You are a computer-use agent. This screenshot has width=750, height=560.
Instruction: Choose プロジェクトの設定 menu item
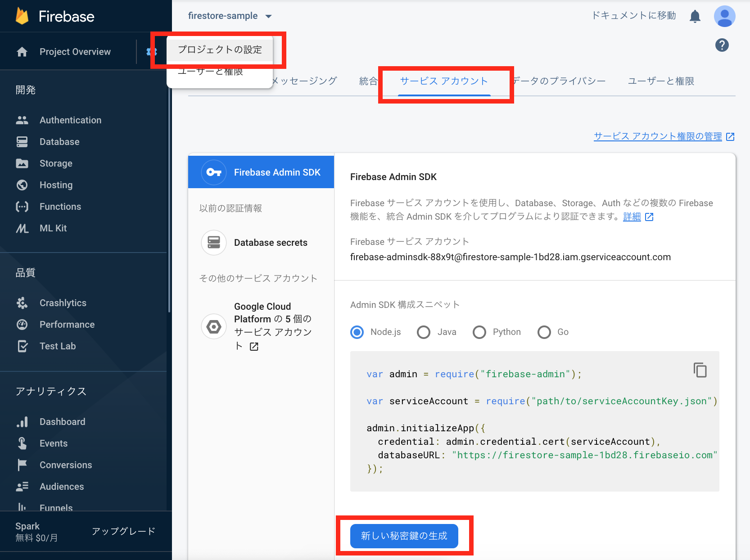point(220,50)
